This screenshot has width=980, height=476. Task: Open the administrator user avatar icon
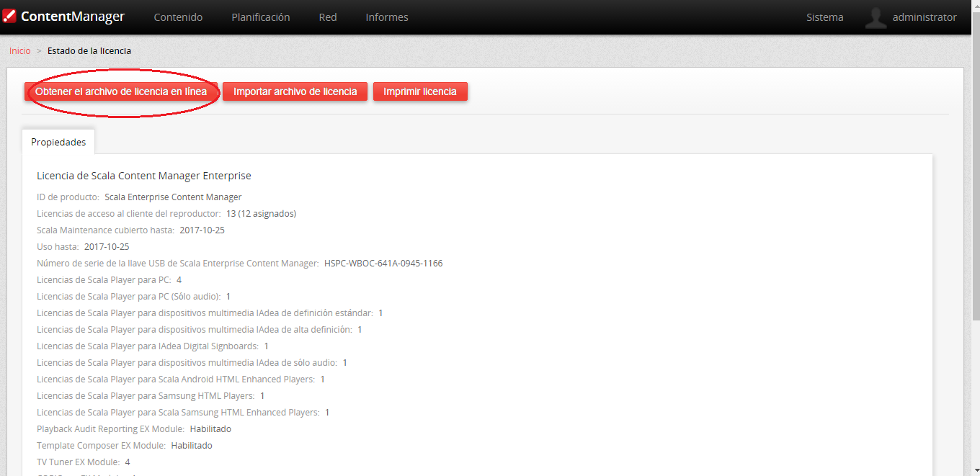[876, 18]
